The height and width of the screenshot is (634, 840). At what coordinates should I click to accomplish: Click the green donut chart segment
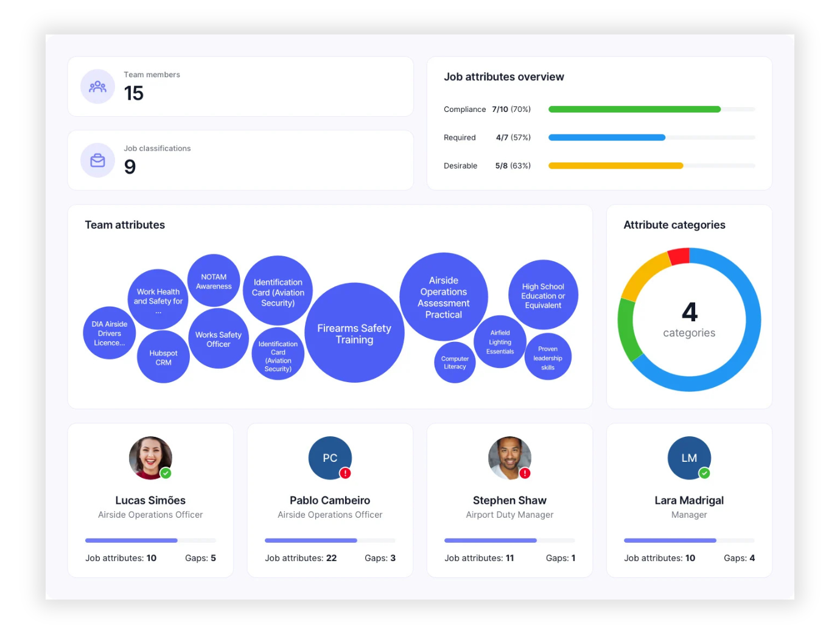pyautogui.click(x=629, y=329)
